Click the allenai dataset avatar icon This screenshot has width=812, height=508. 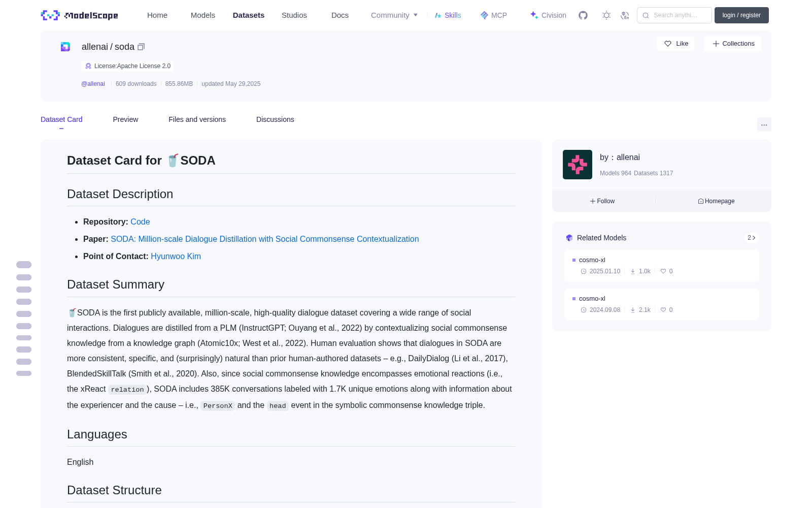[65, 47]
